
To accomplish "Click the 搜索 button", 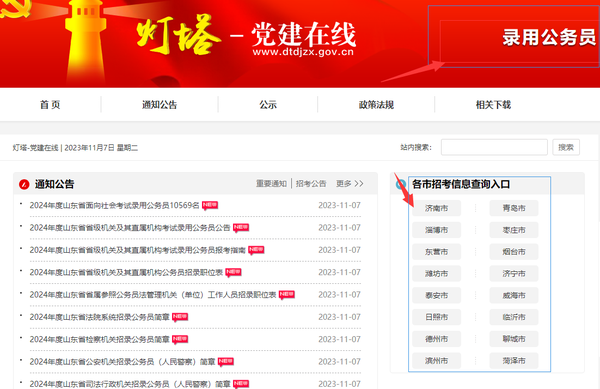I will click(x=566, y=147).
